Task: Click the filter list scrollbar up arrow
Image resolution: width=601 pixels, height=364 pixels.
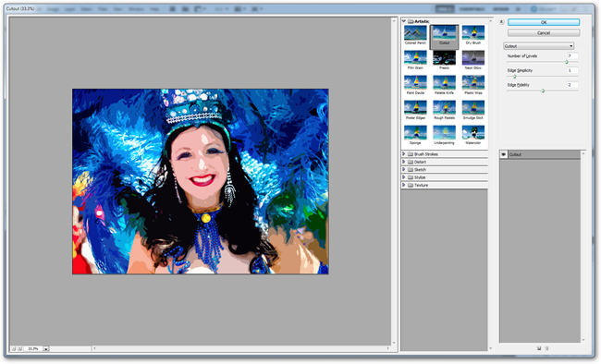Action: [x=491, y=20]
